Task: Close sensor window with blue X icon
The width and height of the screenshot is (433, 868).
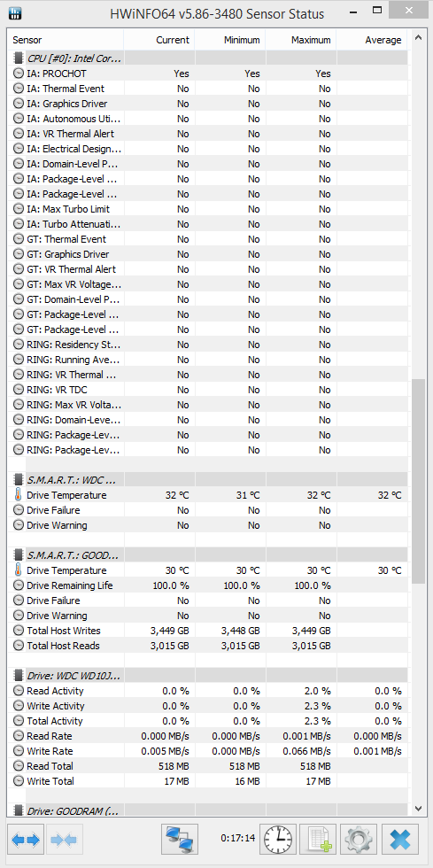Action: click(399, 839)
